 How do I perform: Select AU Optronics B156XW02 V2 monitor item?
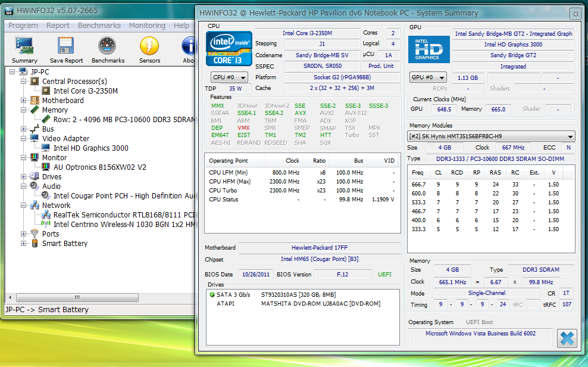click(x=99, y=167)
